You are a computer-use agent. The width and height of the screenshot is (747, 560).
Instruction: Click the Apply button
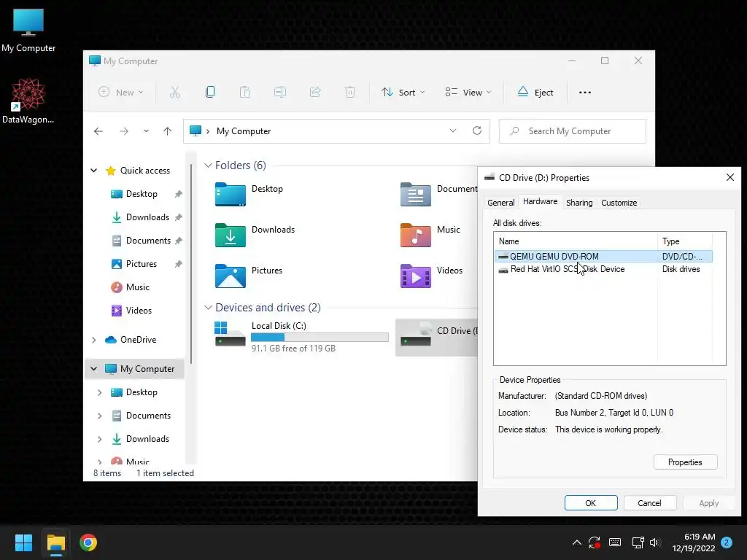(x=708, y=503)
